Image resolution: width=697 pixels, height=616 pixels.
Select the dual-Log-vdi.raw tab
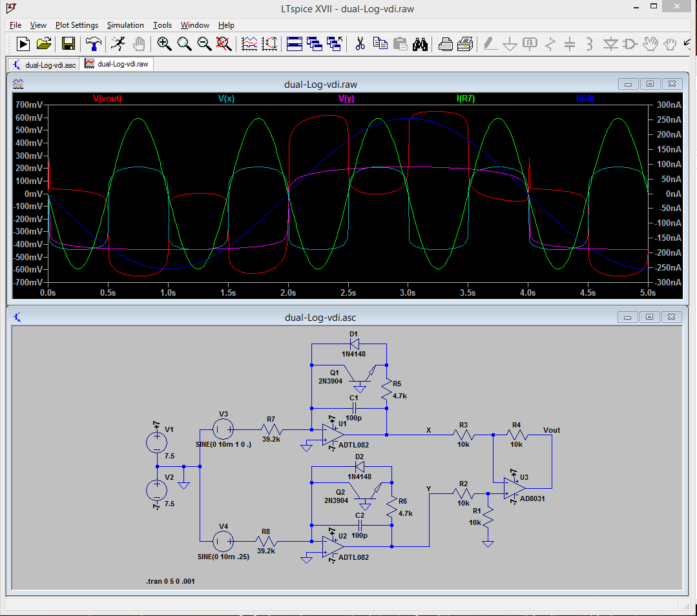(117, 65)
